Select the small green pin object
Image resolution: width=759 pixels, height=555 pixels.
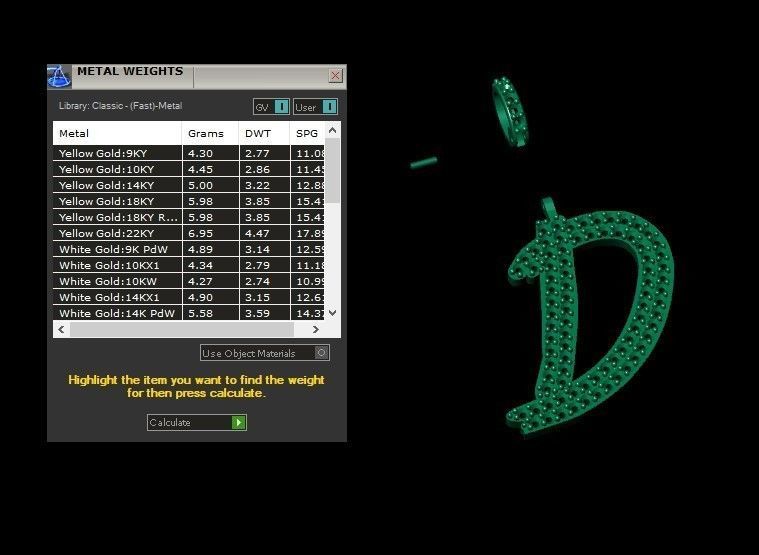point(424,162)
